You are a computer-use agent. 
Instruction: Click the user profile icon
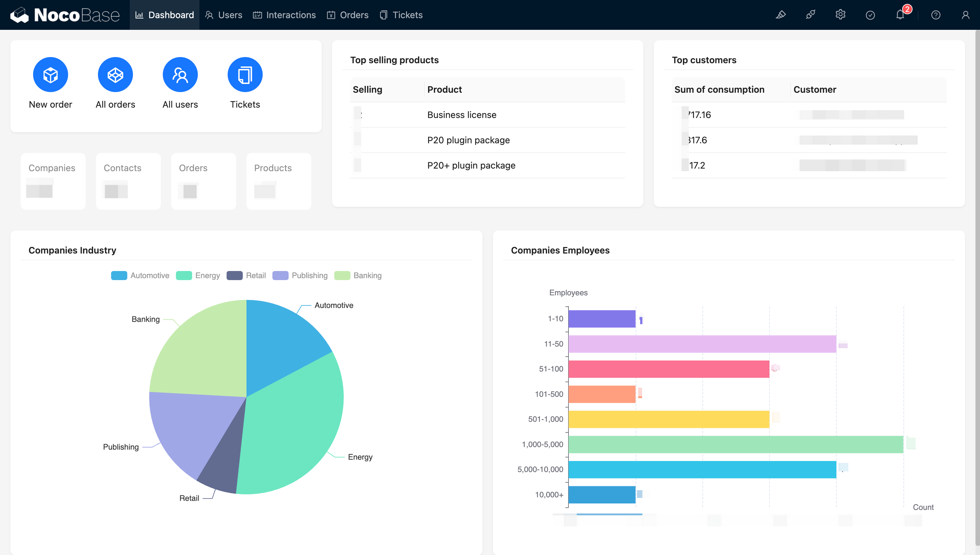click(965, 15)
